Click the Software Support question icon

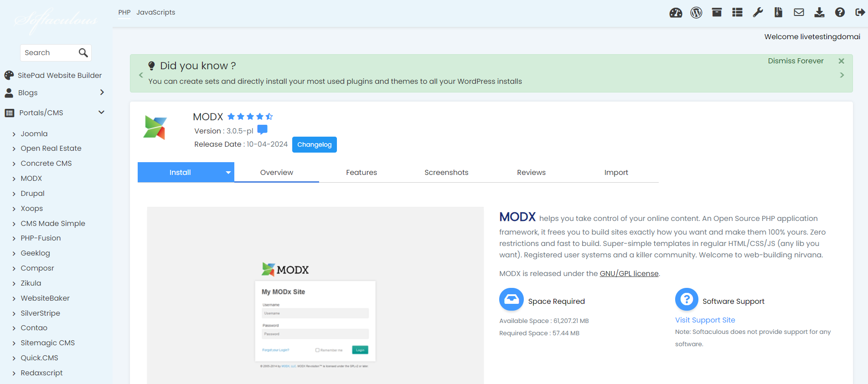(x=687, y=299)
